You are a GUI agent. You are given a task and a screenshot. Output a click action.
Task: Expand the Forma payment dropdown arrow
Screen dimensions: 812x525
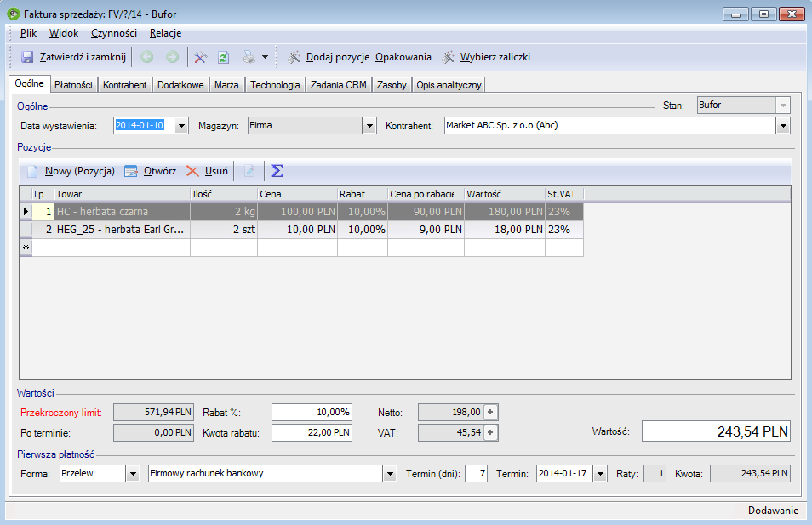[133, 473]
